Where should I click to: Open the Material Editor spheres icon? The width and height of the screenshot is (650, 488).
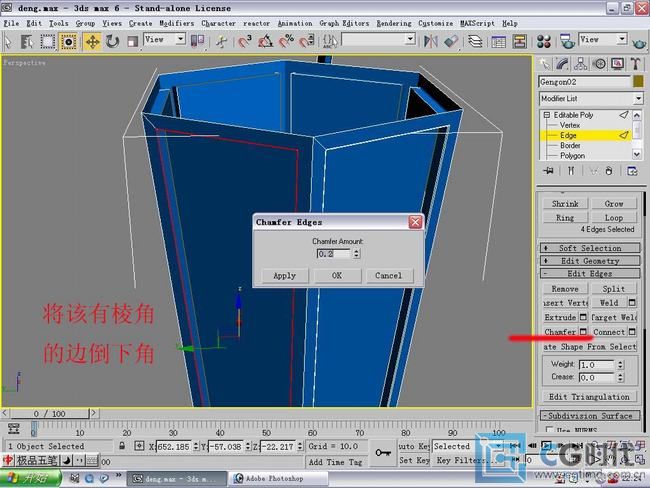pyautogui.click(x=543, y=41)
